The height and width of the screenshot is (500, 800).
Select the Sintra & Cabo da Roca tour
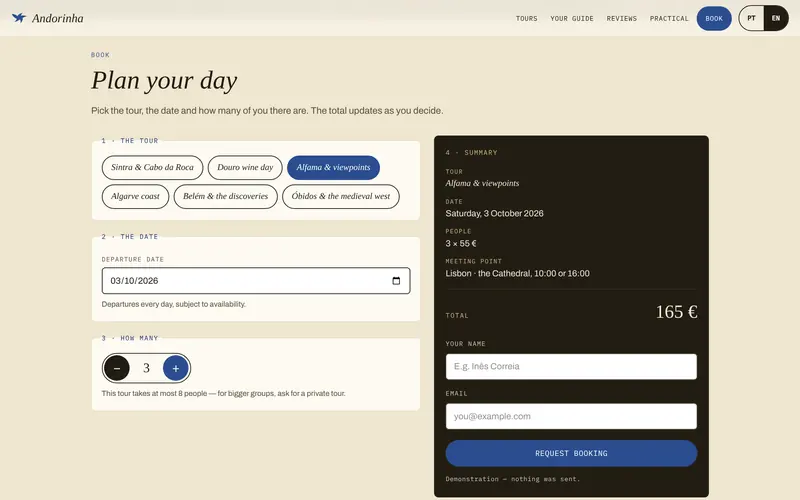tap(152, 167)
